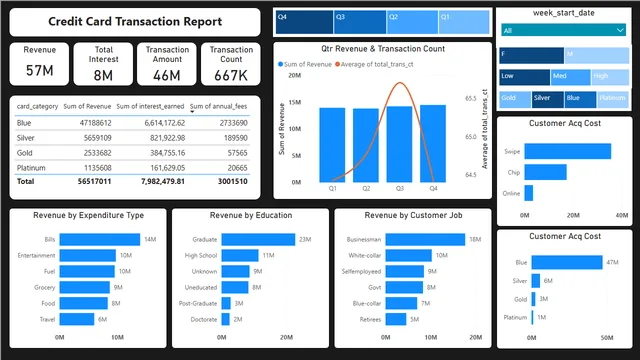The height and width of the screenshot is (360, 640).
Task: Click the Transaction Count 667K card
Action: (x=231, y=64)
